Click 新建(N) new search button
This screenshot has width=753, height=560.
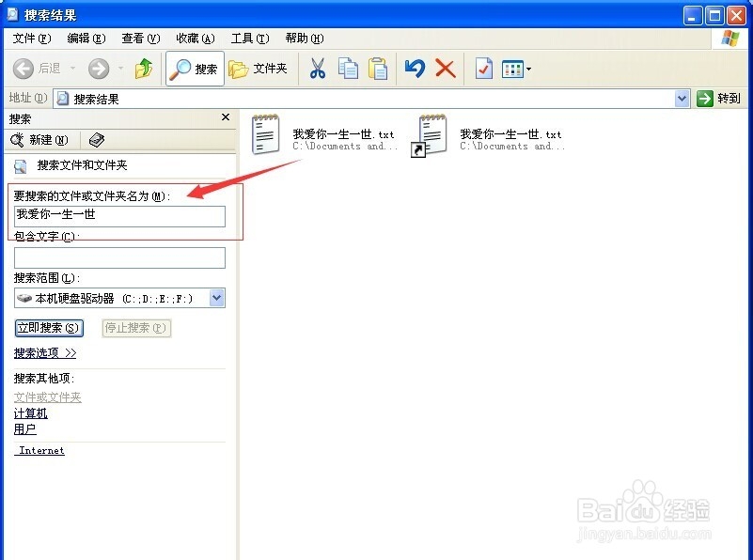pos(39,140)
